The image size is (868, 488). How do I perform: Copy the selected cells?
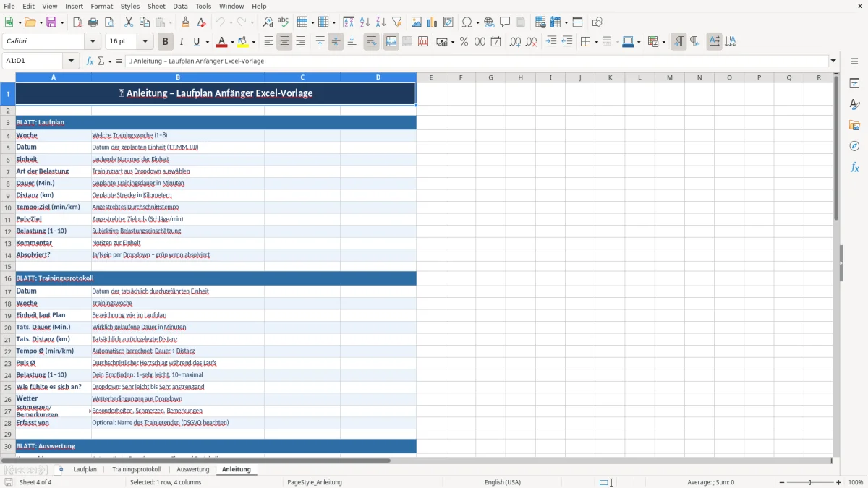click(145, 22)
